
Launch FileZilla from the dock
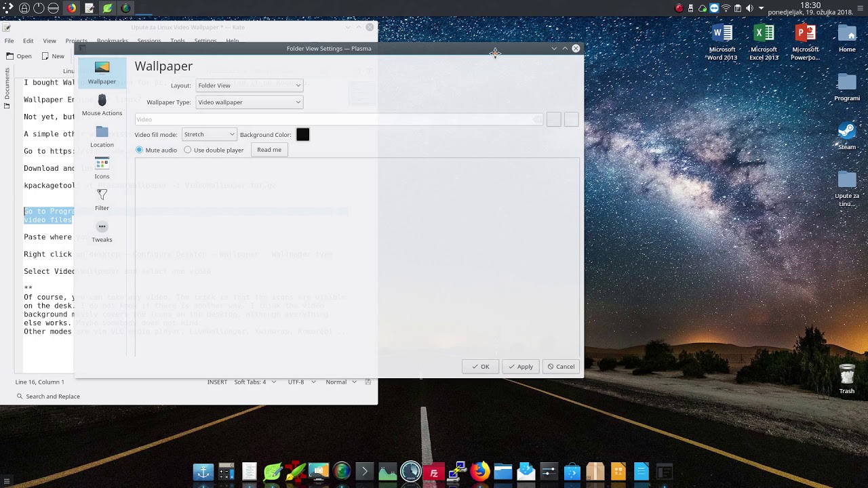[434, 472]
